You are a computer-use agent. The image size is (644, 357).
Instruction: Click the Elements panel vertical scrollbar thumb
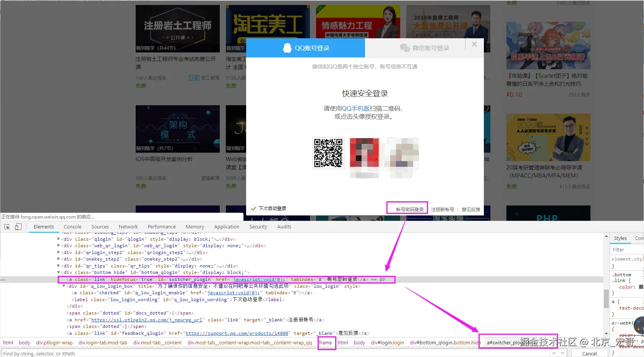(606, 299)
